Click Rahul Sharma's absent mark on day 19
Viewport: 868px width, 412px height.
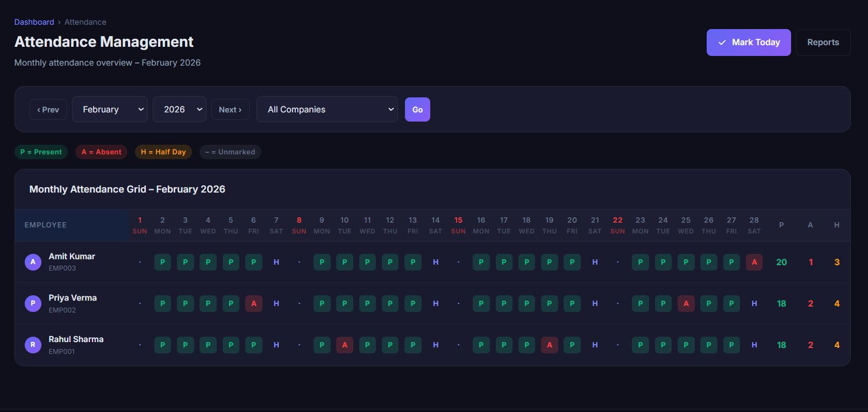click(x=549, y=345)
